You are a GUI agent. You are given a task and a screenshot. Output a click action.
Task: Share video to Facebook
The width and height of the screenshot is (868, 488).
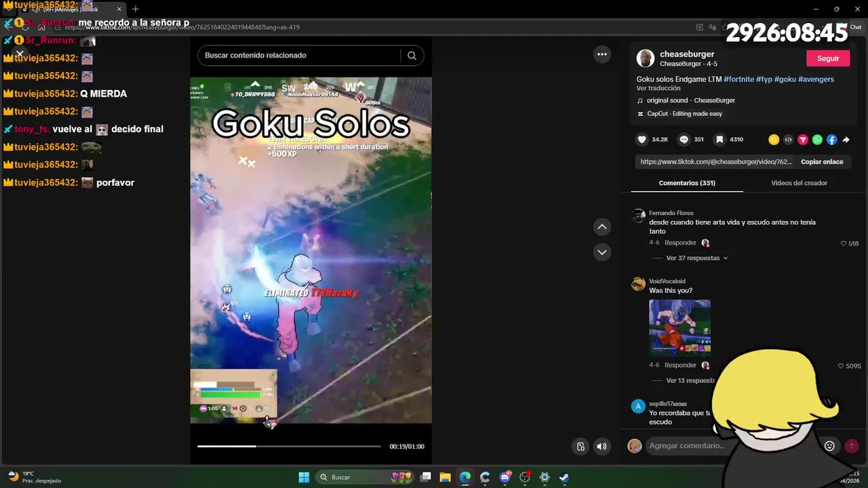(831, 140)
